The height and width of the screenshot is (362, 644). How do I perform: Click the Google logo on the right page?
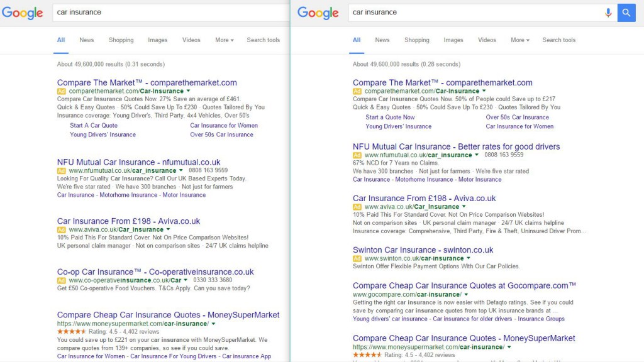click(x=318, y=13)
